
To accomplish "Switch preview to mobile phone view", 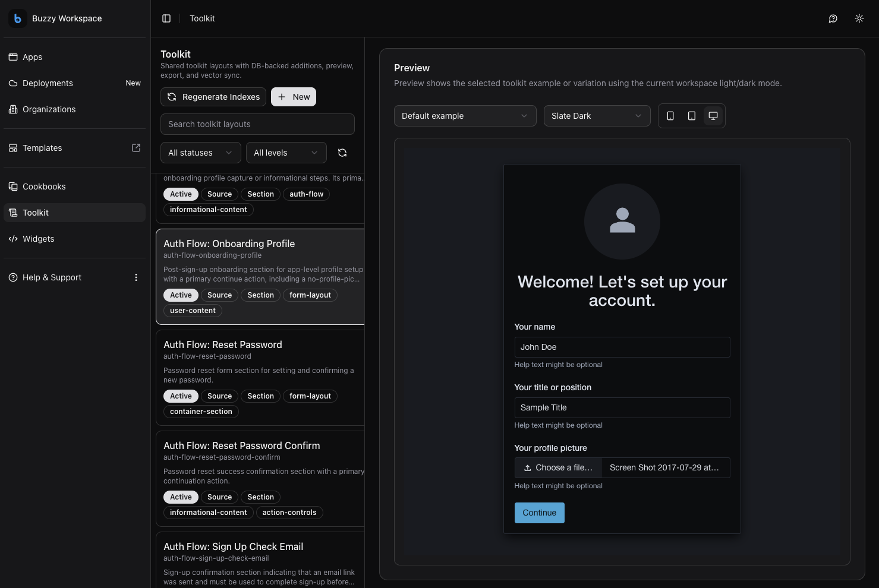I will tap(670, 116).
